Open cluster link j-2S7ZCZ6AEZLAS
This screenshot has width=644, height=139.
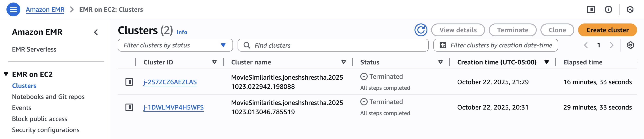tap(170, 82)
